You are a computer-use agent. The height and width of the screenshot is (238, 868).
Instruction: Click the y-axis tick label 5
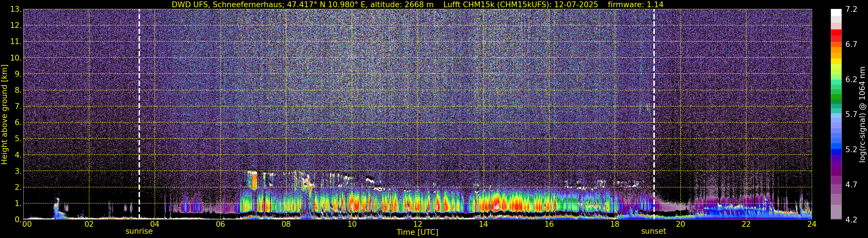coord(18,139)
